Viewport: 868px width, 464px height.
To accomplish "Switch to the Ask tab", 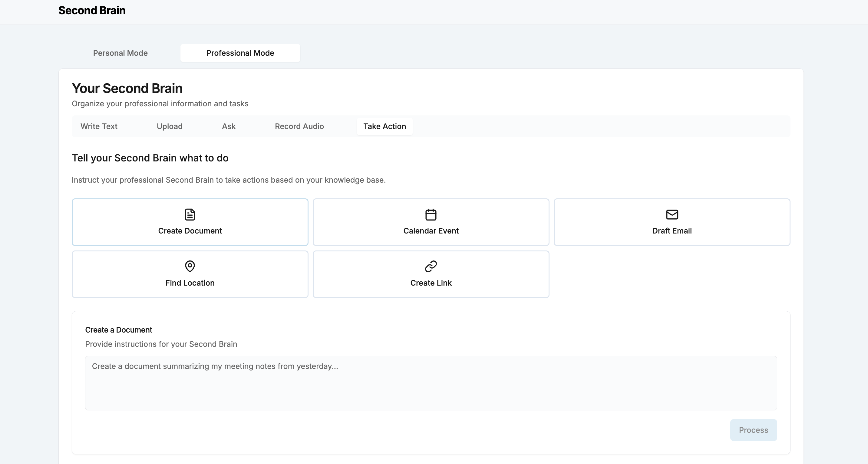I will (x=229, y=126).
